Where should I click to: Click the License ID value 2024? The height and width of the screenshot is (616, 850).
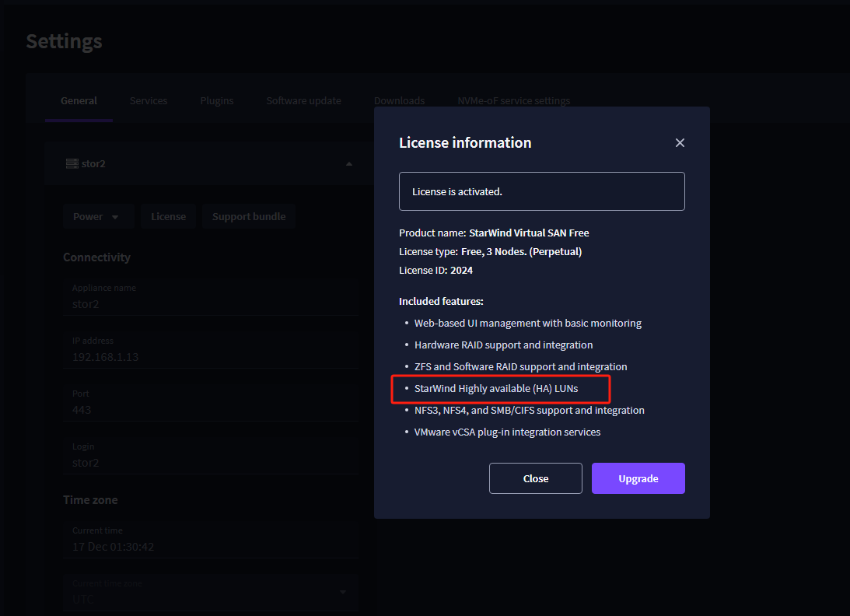pyautogui.click(x=461, y=270)
